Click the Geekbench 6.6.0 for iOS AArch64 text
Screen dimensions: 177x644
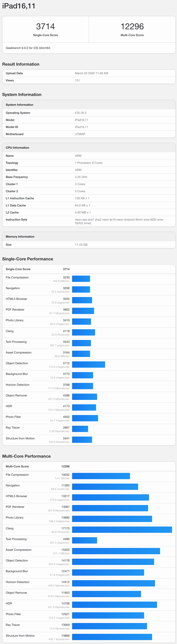[x=28, y=48]
